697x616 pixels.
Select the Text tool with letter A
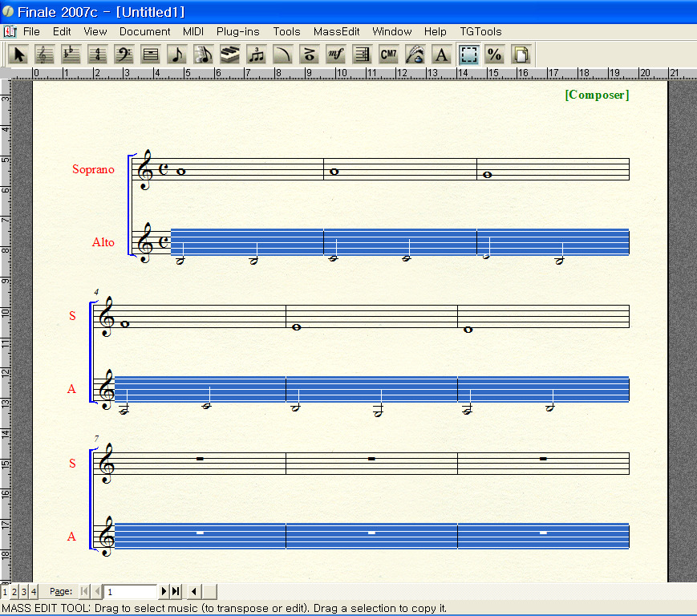click(x=441, y=55)
